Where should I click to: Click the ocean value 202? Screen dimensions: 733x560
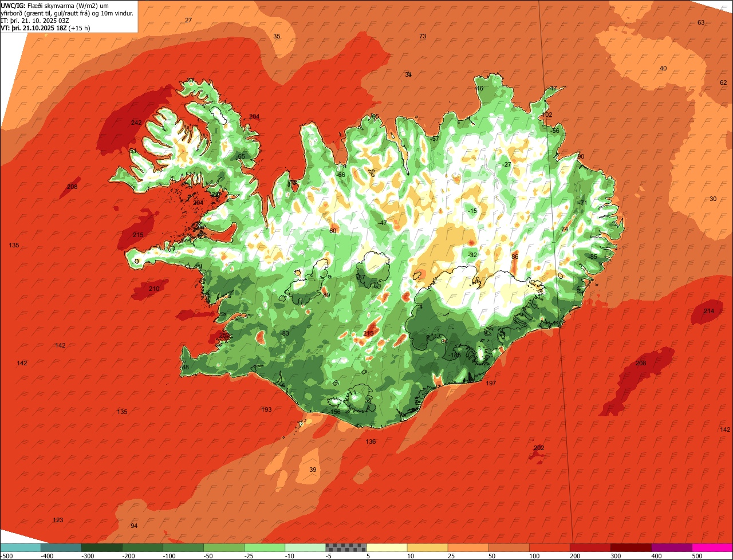pyautogui.click(x=539, y=448)
